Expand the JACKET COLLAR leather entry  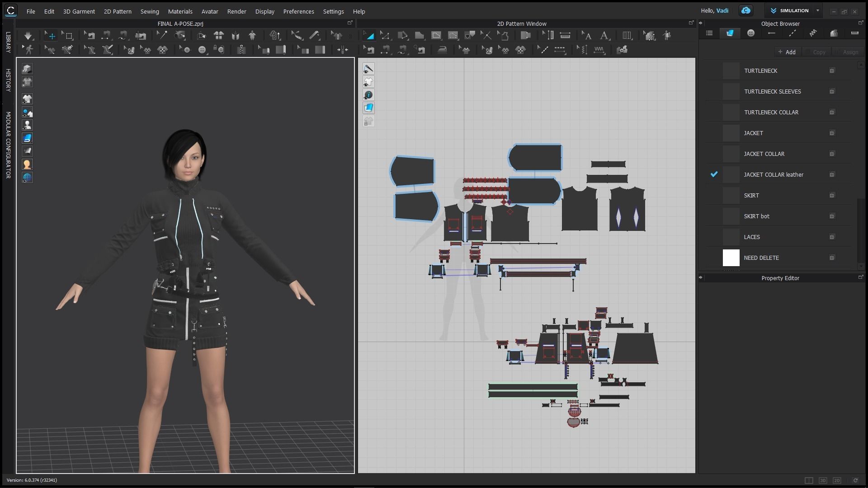(x=832, y=175)
